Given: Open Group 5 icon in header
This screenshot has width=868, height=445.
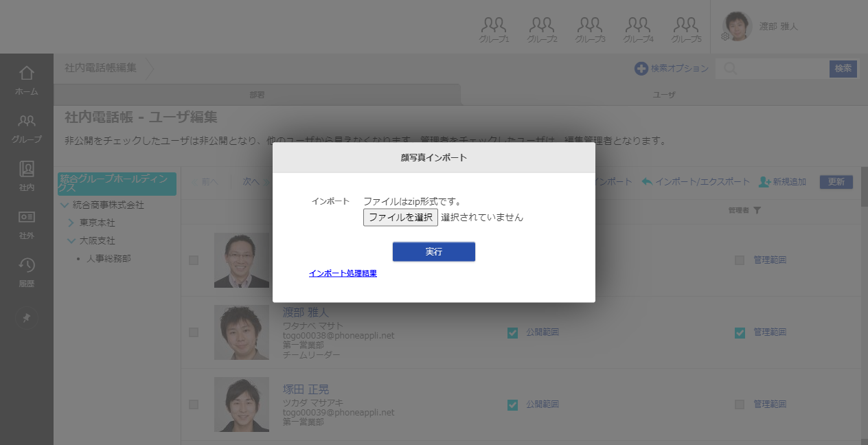Looking at the screenshot, I should click(x=686, y=30).
